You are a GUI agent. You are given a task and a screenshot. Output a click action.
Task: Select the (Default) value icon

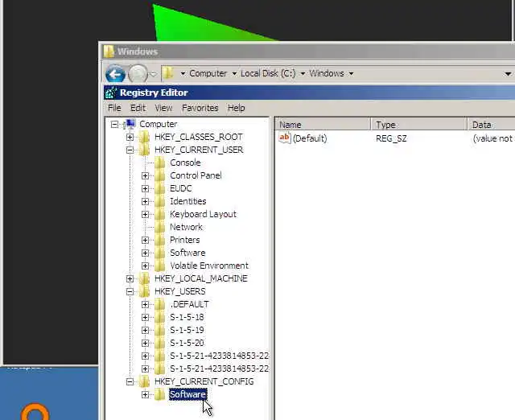point(284,138)
